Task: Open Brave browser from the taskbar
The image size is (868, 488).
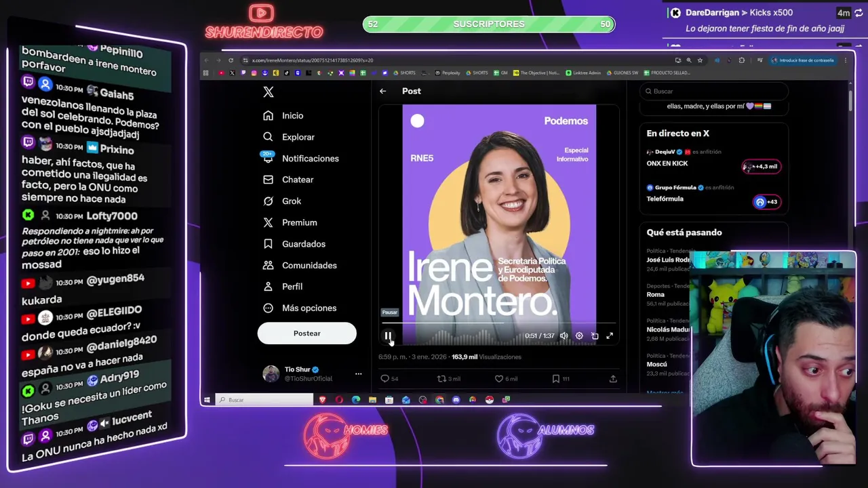Action: (x=323, y=400)
